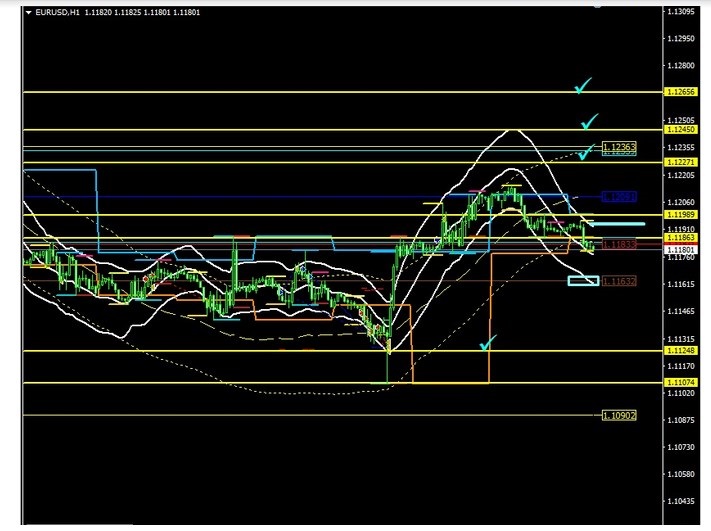Select the yellow 1.12271 price axis marker
This screenshot has width=711, height=531.
tap(679, 162)
